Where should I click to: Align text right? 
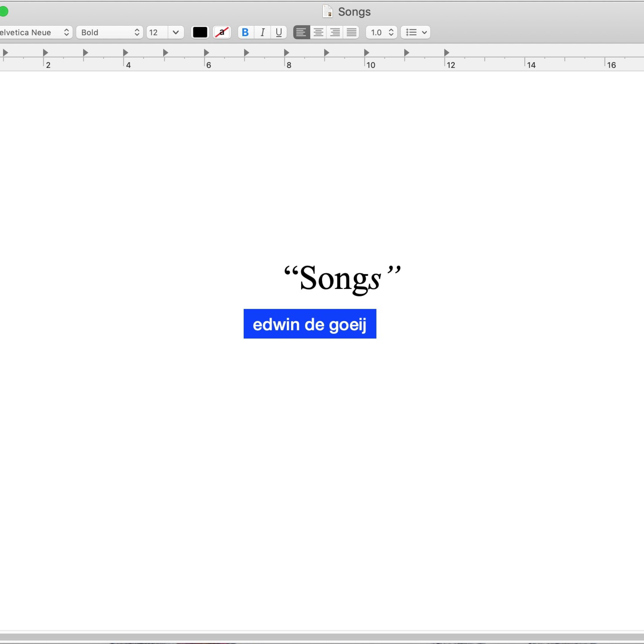click(x=335, y=32)
